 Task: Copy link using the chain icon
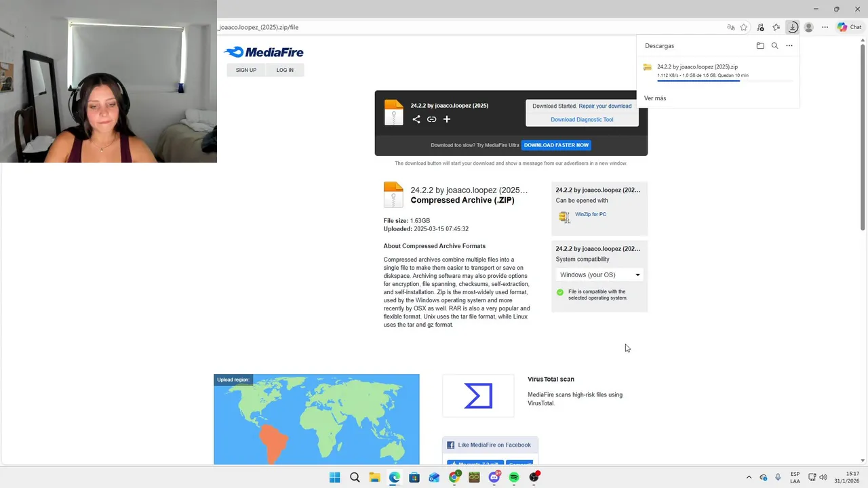tap(431, 119)
